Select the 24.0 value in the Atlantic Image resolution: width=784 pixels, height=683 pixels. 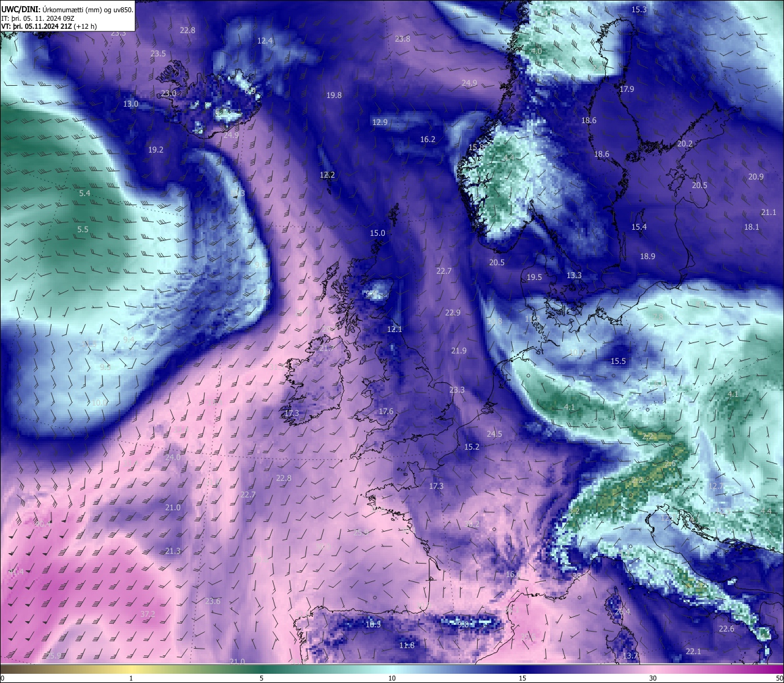click(x=173, y=458)
